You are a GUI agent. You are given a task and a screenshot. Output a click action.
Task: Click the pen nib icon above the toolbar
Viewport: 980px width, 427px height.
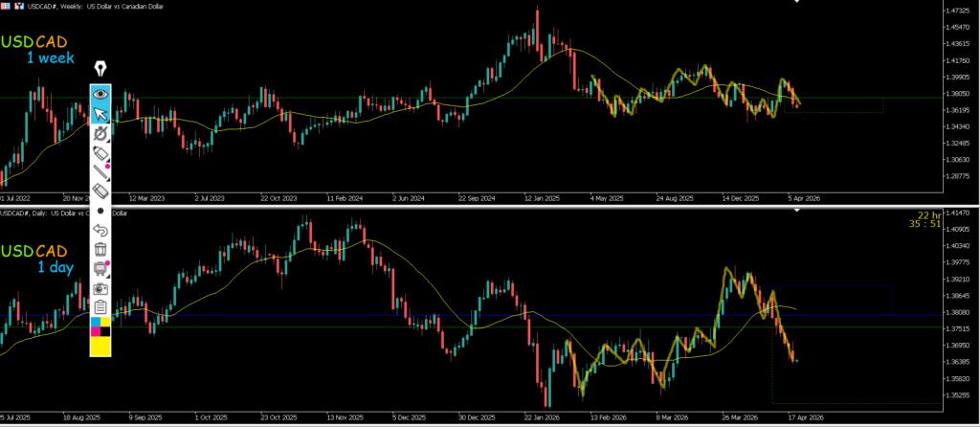[x=100, y=69]
